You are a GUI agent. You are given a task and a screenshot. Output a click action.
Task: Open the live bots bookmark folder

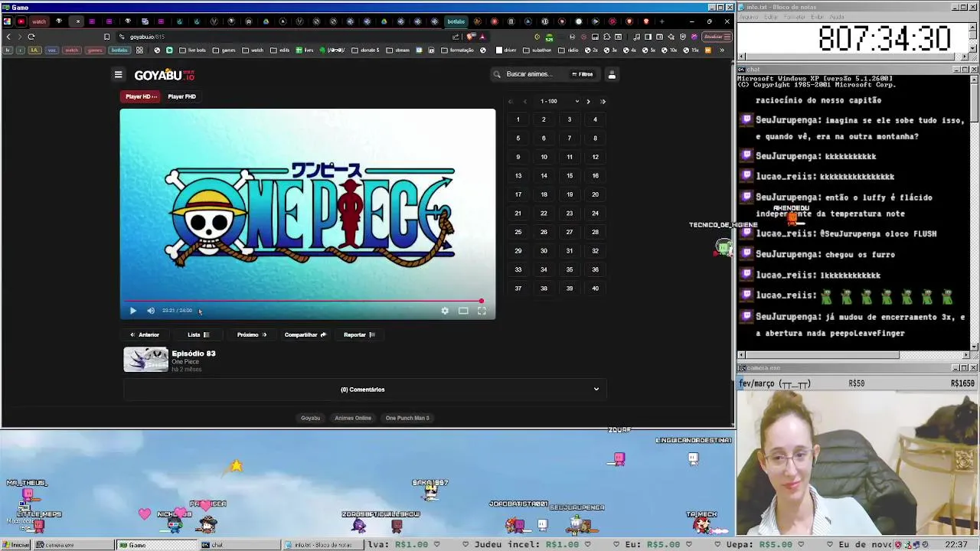click(191, 51)
